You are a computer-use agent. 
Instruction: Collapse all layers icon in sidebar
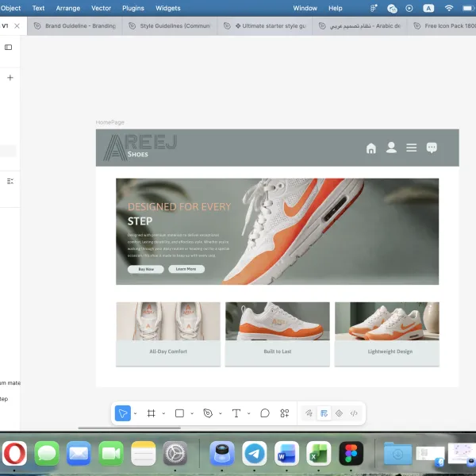pyautogui.click(x=10, y=181)
